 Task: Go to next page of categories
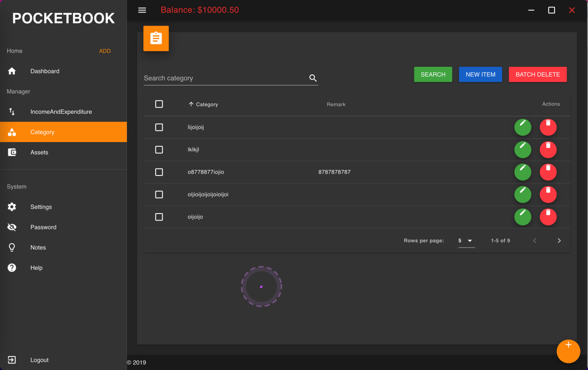[559, 240]
